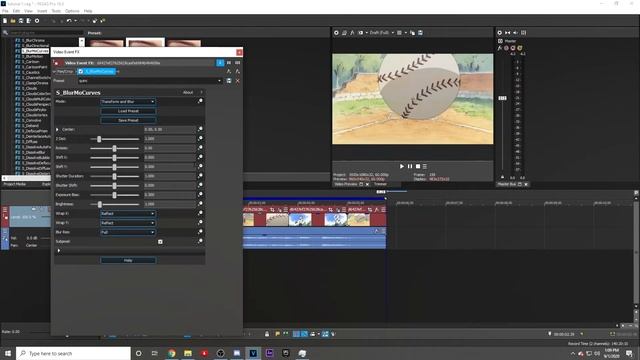
Task: Click the animate icon for Blur Res
Action: (200, 232)
